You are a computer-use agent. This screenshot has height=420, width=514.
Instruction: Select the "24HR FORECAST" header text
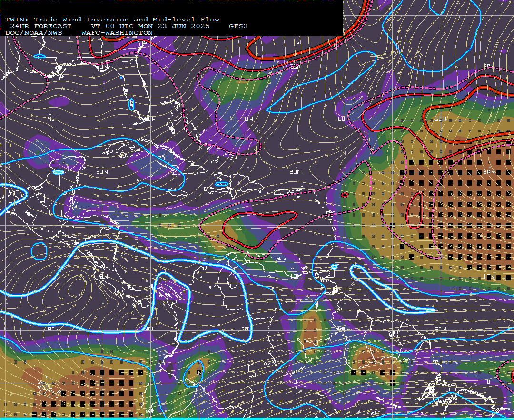[40, 26]
